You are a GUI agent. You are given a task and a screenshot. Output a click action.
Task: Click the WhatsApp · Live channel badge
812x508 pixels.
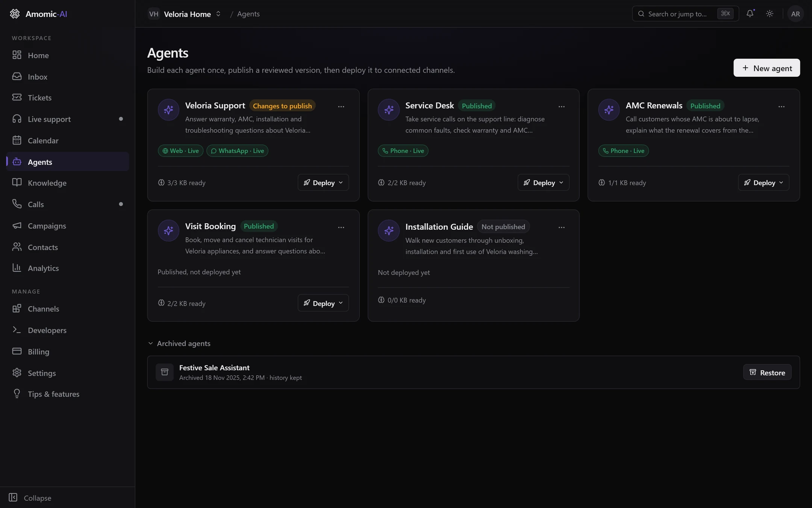[237, 151]
